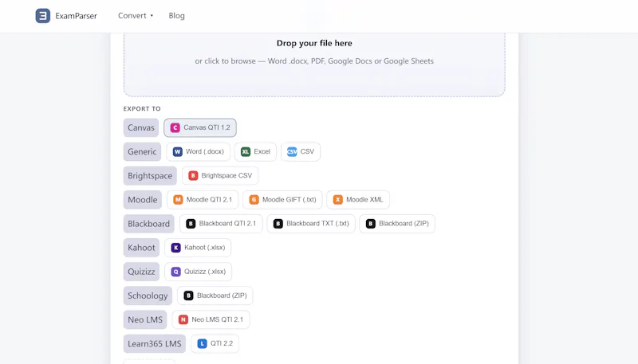Click the Blackboard icon in Schoology row
The height and width of the screenshot is (364, 638).
pyautogui.click(x=188, y=296)
